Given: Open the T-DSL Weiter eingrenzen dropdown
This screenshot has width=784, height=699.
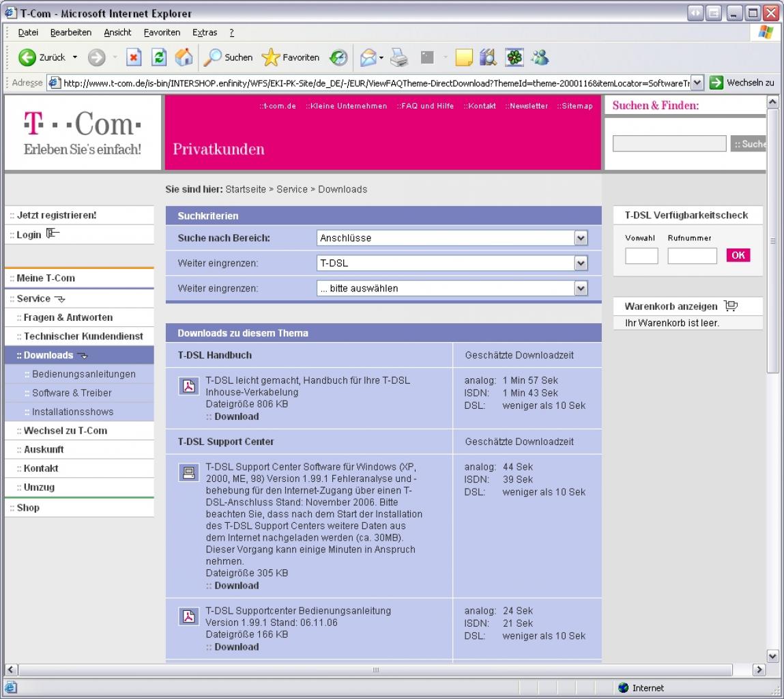Looking at the screenshot, I should point(452,263).
